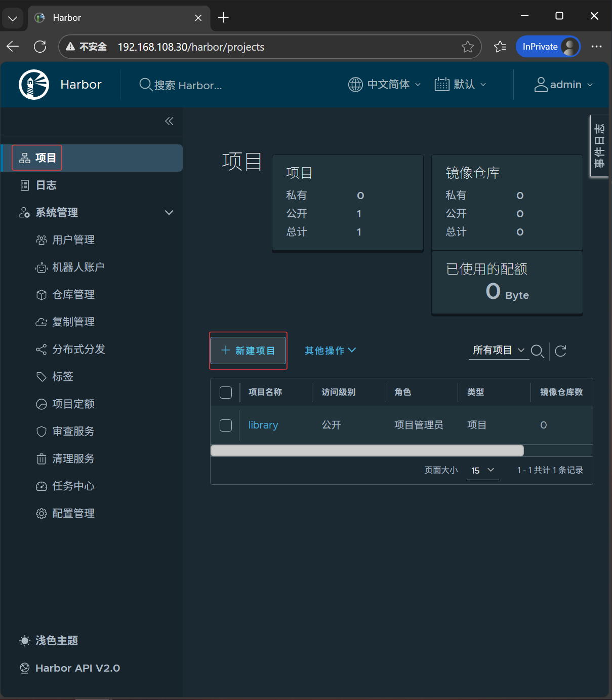
Task: Open 标签 page
Action: (x=63, y=377)
